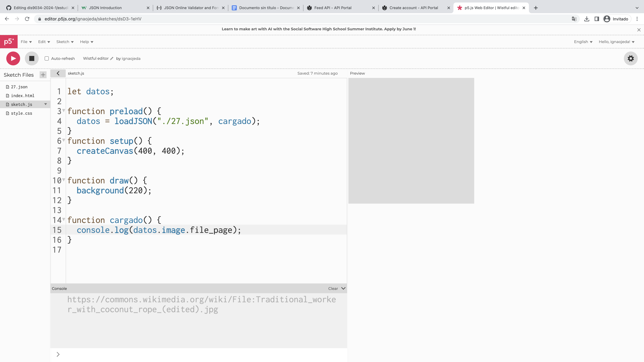
Task: Open the Help menu
Action: pyautogui.click(x=86, y=42)
